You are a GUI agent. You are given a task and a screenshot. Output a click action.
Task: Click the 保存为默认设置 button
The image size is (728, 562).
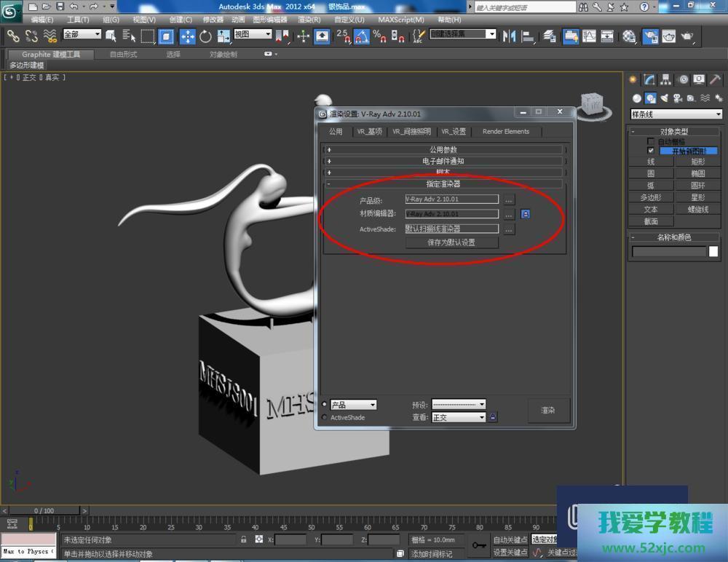(x=451, y=242)
